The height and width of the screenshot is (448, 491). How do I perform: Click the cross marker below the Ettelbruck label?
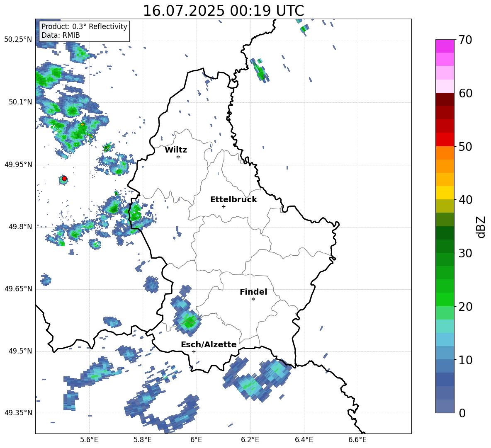(224, 206)
